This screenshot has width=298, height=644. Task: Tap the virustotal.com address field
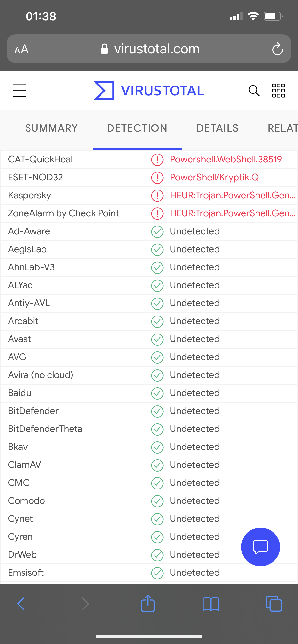pyautogui.click(x=156, y=49)
